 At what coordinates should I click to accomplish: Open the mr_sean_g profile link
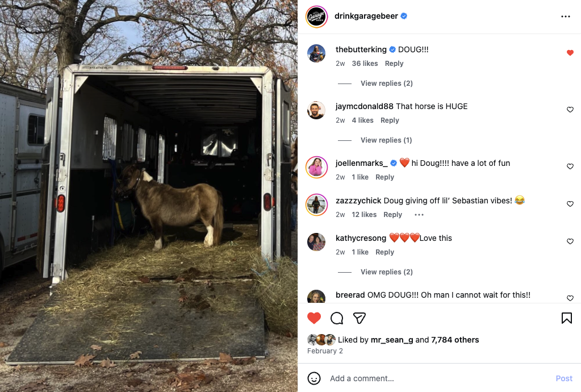pos(391,340)
